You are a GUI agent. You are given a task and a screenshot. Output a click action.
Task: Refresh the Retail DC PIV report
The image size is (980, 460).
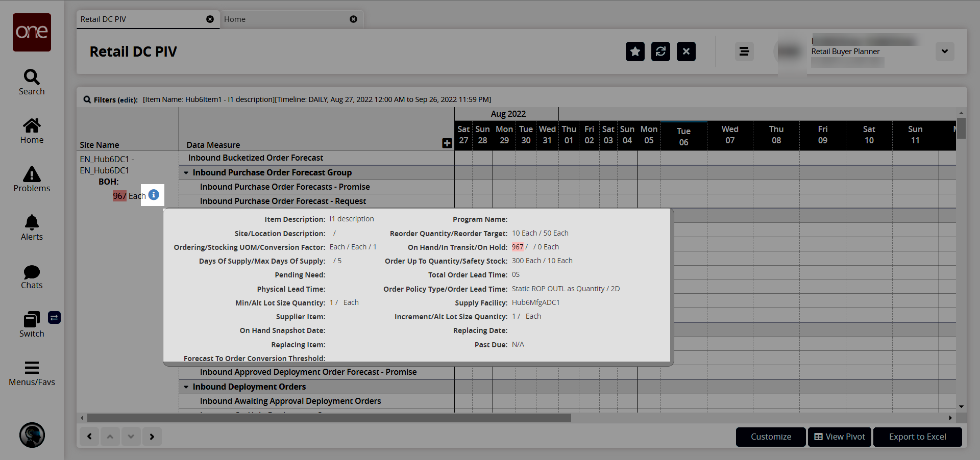[660, 52]
